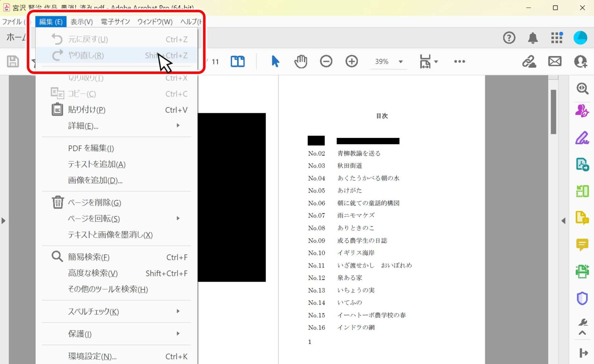Viewport: 594px width, 364px height.
Task: Open the Comment tool speech bubble icon
Action: point(582,244)
